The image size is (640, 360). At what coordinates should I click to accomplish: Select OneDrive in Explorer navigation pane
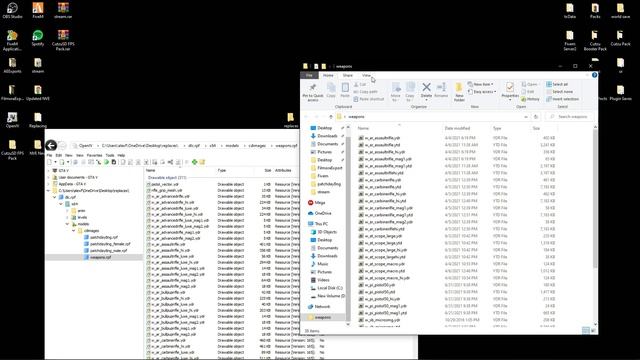pyautogui.click(x=323, y=213)
